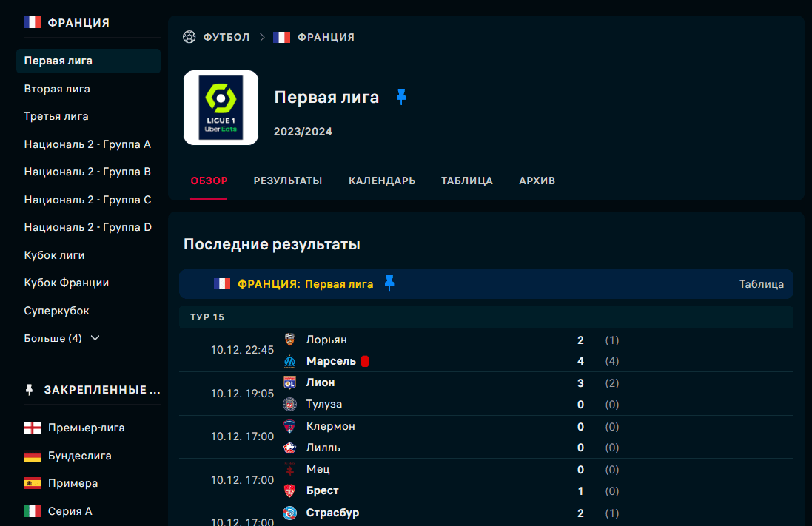Click the Мец team crest
Image resolution: width=812 pixels, height=526 pixels.
tap(290, 469)
